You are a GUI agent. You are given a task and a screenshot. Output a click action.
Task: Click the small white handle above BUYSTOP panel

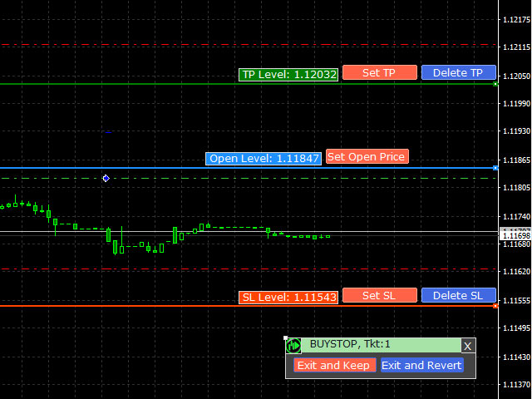(x=285, y=338)
